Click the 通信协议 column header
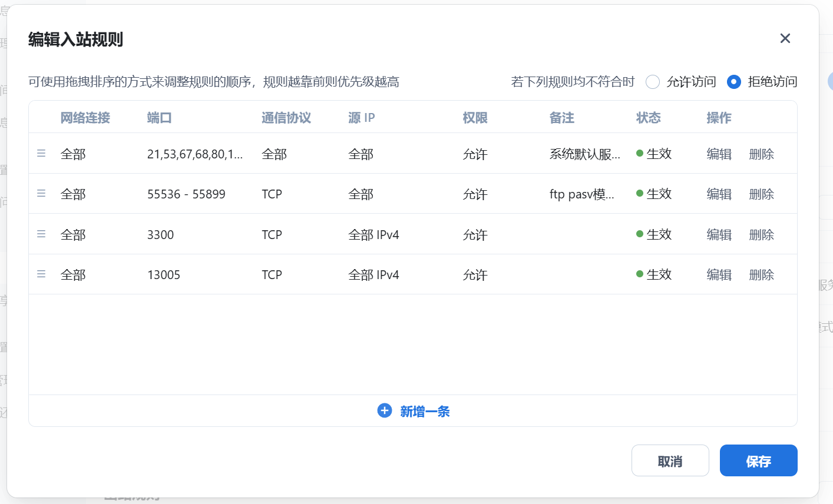 pos(286,118)
